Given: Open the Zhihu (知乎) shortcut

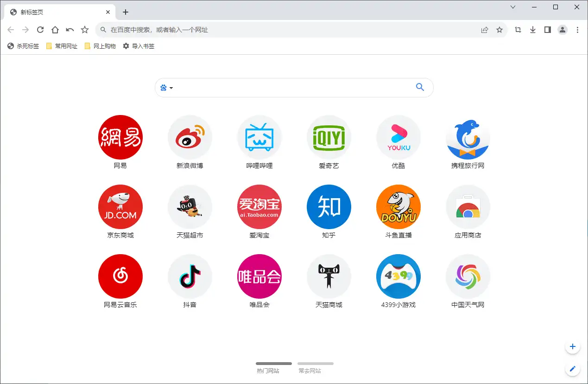Looking at the screenshot, I should (329, 207).
